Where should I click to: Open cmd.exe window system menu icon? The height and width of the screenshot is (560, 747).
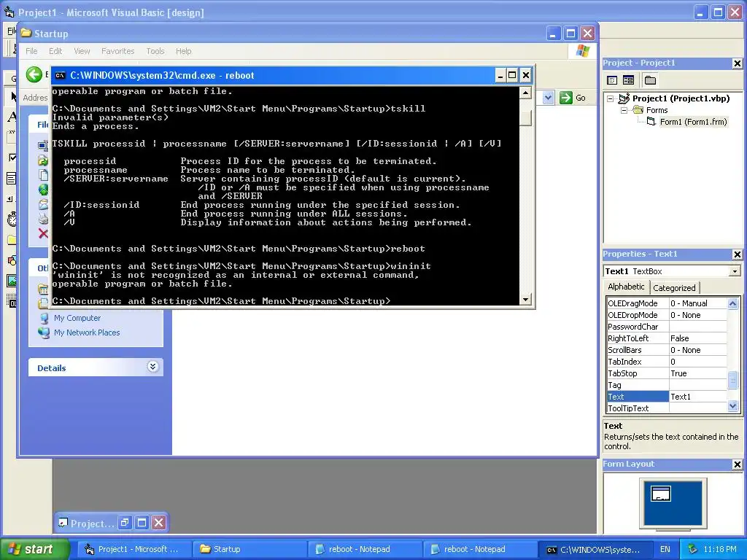[x=60, y=75]
